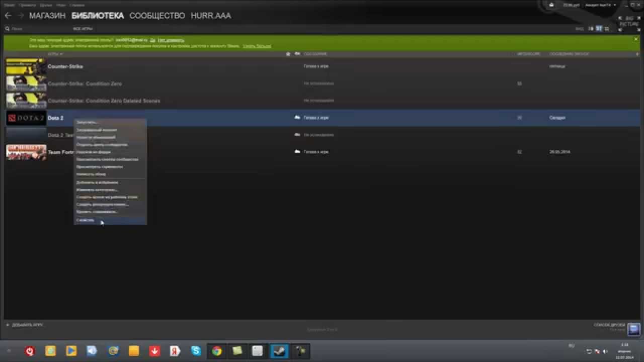Screen dimensions: 644x362
Task: Click the search magnifier icon
Action: tap(7, 29)
